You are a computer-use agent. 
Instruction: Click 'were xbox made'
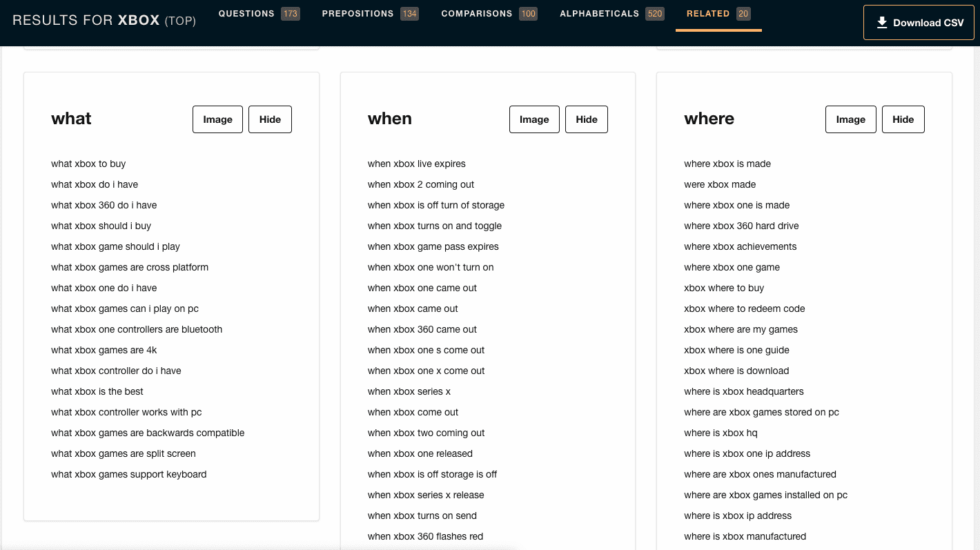click(720, 184)
